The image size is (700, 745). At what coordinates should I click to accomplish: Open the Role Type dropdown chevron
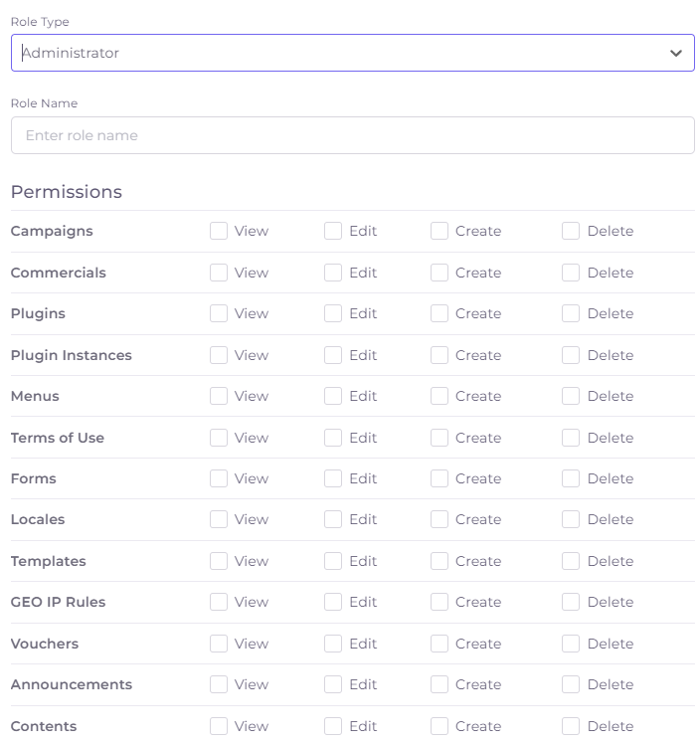click(675, 54)
